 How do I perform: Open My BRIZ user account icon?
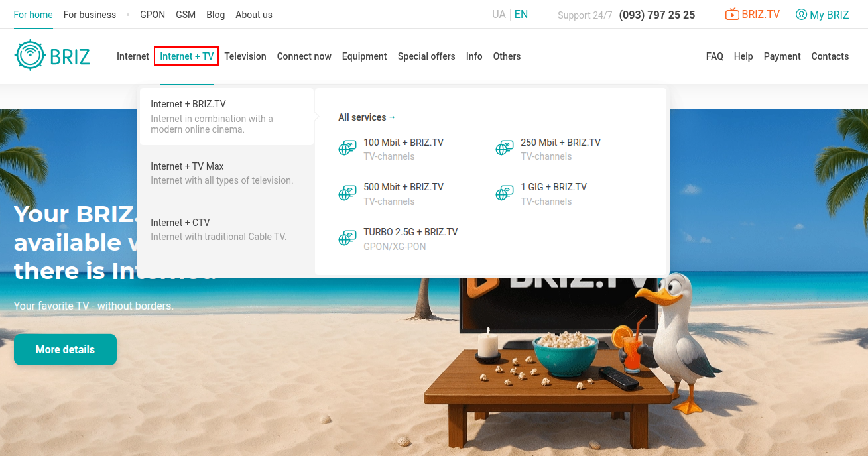click(801, 15)
